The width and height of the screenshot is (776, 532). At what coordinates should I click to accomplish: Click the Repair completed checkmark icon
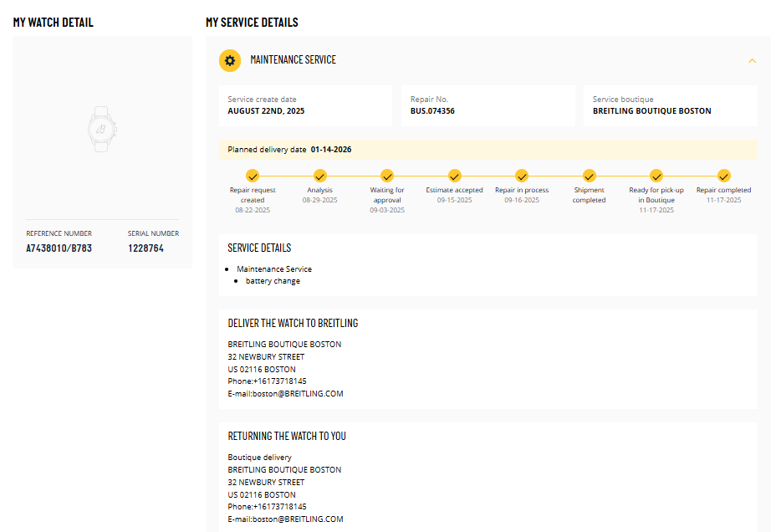click(x=724, y=176)
